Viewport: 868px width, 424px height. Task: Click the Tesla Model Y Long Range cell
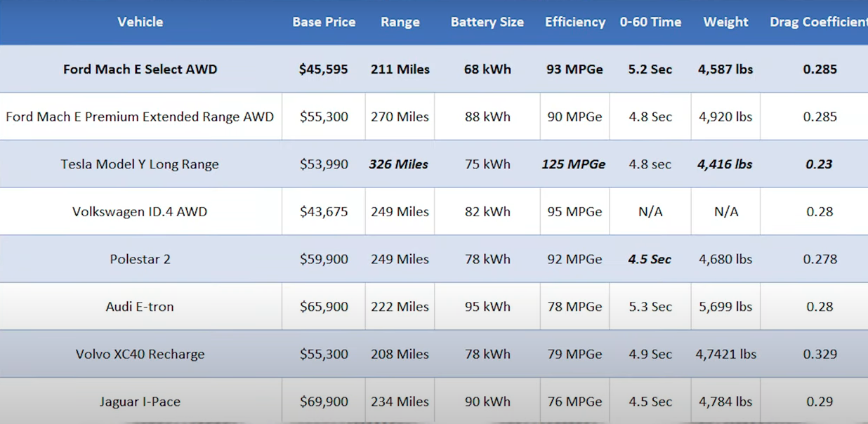[x=140, y=164]
